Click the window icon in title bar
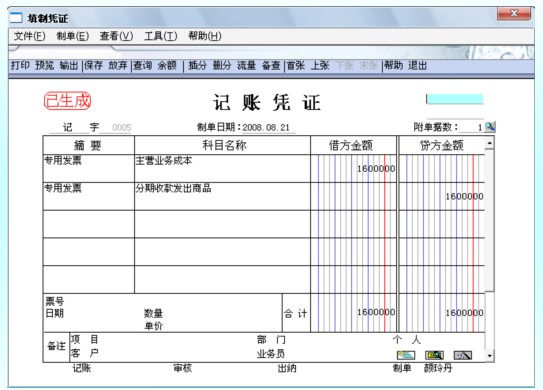This screenshot has width=543, height=390. [16, 18]
